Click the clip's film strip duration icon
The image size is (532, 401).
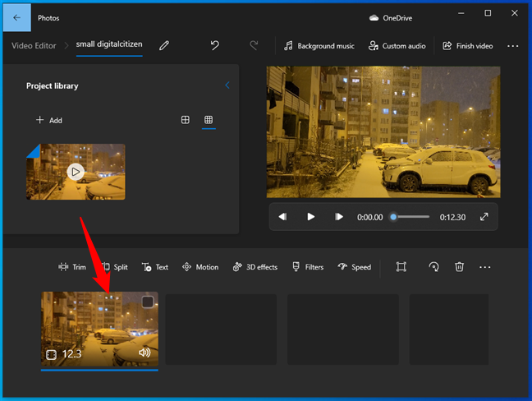51,355
